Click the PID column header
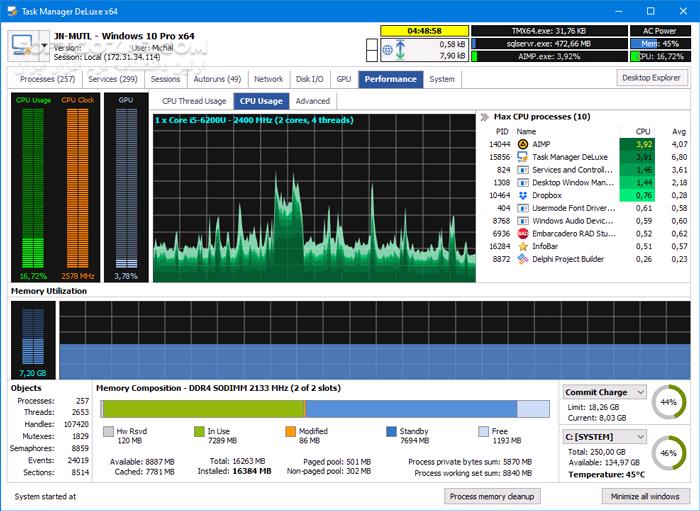This screenshot has width=700, height=511. pyautogui.click(x=502, y=132)
